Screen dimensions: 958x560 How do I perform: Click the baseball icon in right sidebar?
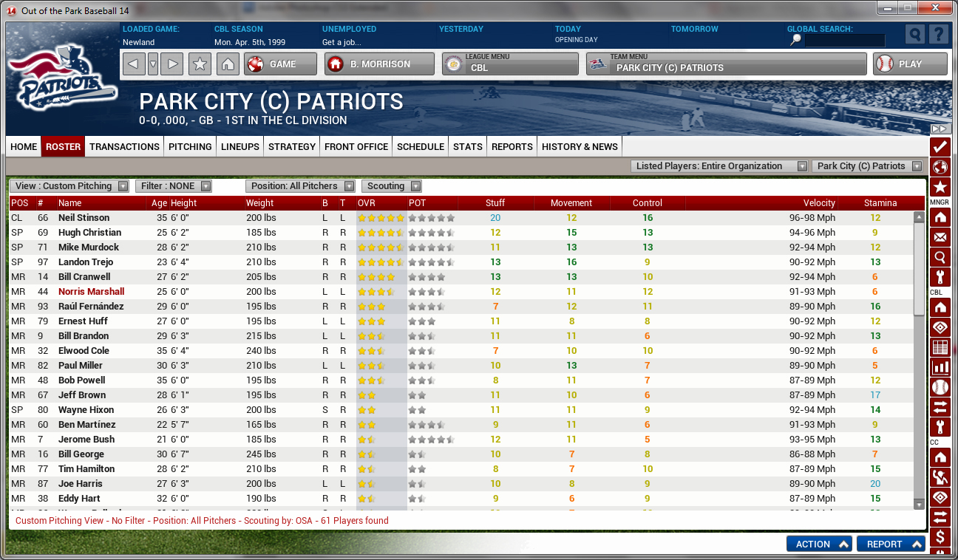click(940, 387)
